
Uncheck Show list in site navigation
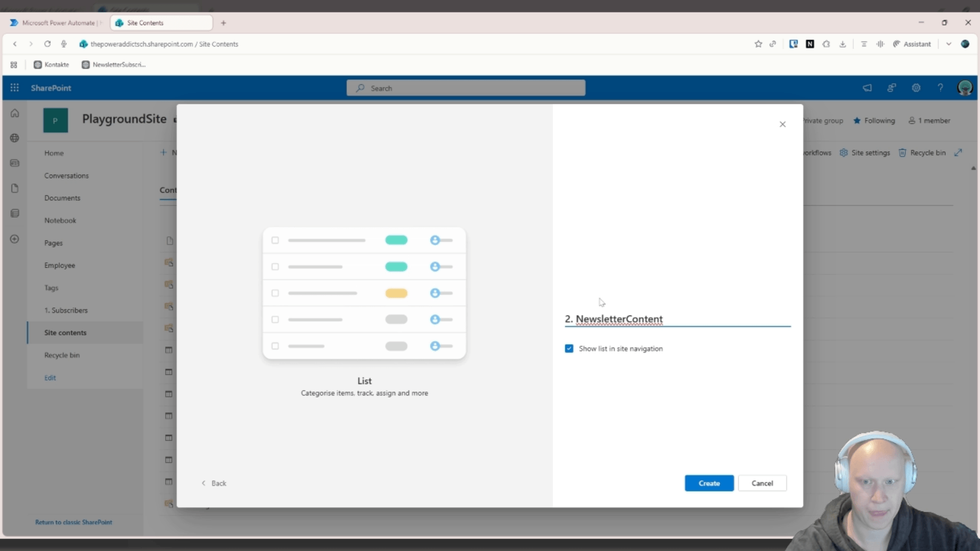click(x=569, y=348)
